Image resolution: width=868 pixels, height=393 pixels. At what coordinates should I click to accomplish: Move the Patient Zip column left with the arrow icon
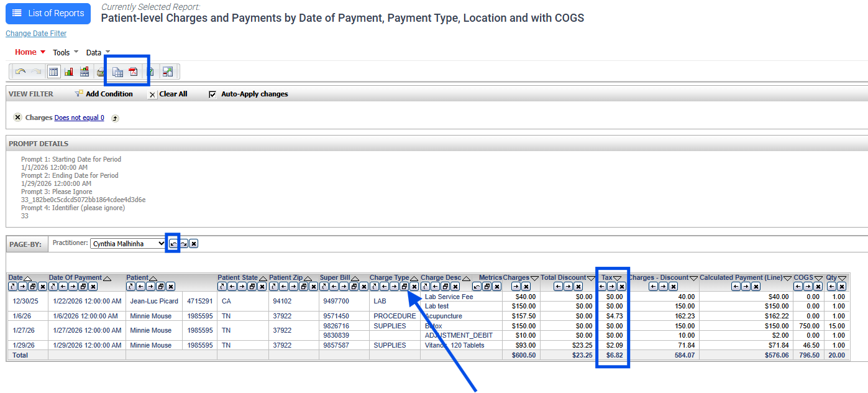(x=282, y=287)
